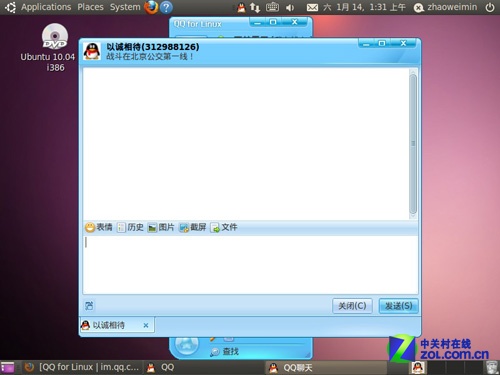
Task: Click the 发送(S) send button
Action: tap(398, 306)
